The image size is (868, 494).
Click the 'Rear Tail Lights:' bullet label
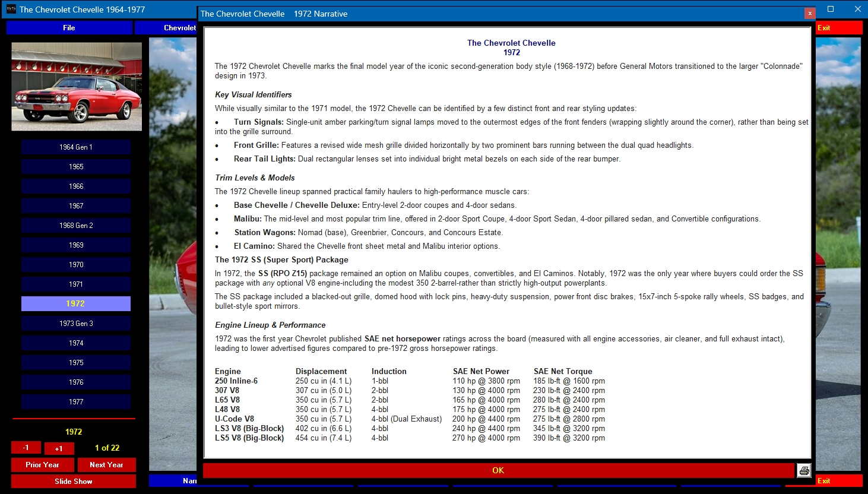(265, 159)
